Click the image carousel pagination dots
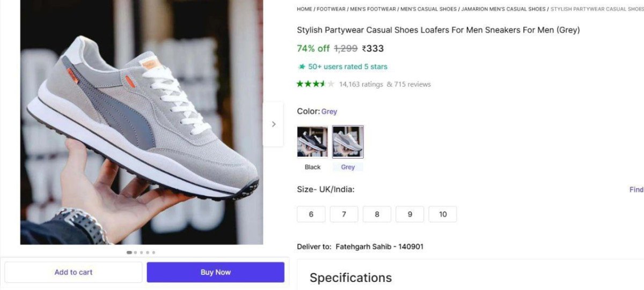The width and height of the screenshot is (644, 290). (141, 252)
